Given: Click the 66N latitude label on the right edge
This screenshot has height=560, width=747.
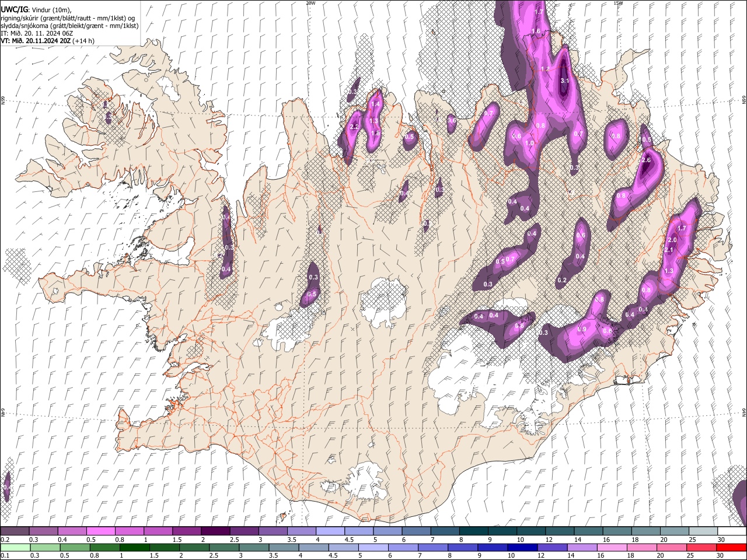Looking at the screenshot, I should coord(743,101).
